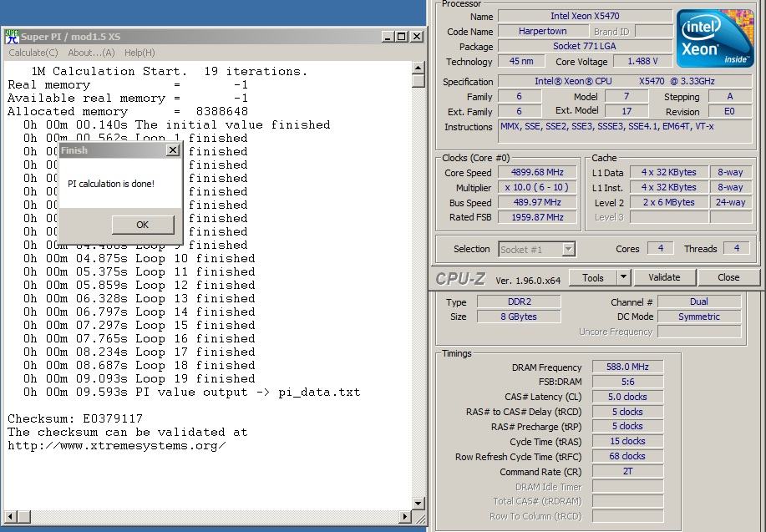Screen dimensions: 766x532
Task: Click the Tools button in CPU-Z
Action: [x=593, y=277]
